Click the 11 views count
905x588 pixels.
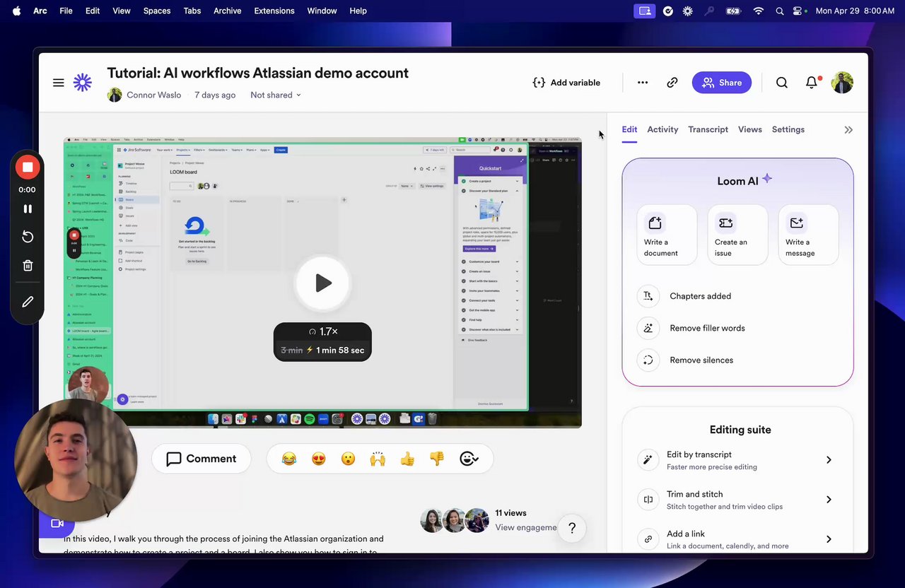click(x=510, y=513)
